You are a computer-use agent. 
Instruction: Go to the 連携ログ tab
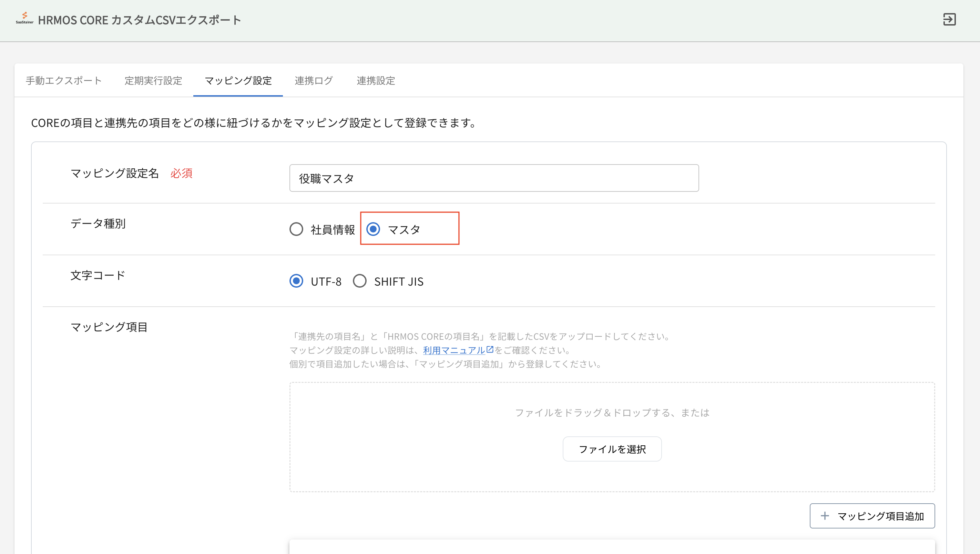[x=314, y=81]
